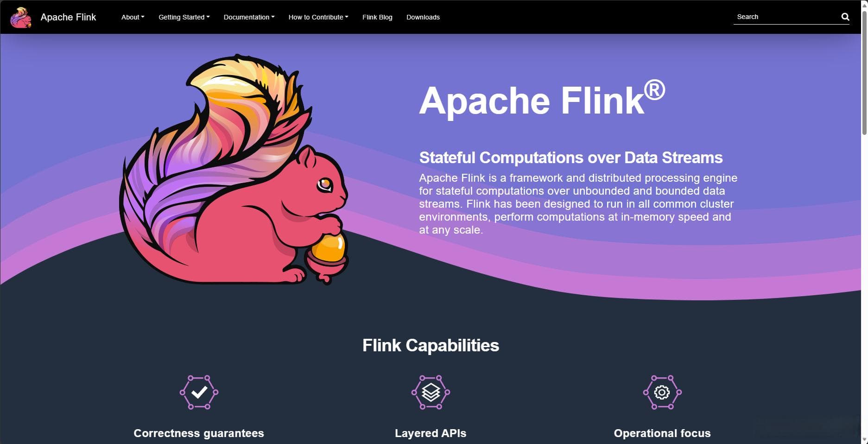Expand the Getting Started menu
This screenshot has height=444, width=868.
tap(184, 17)
